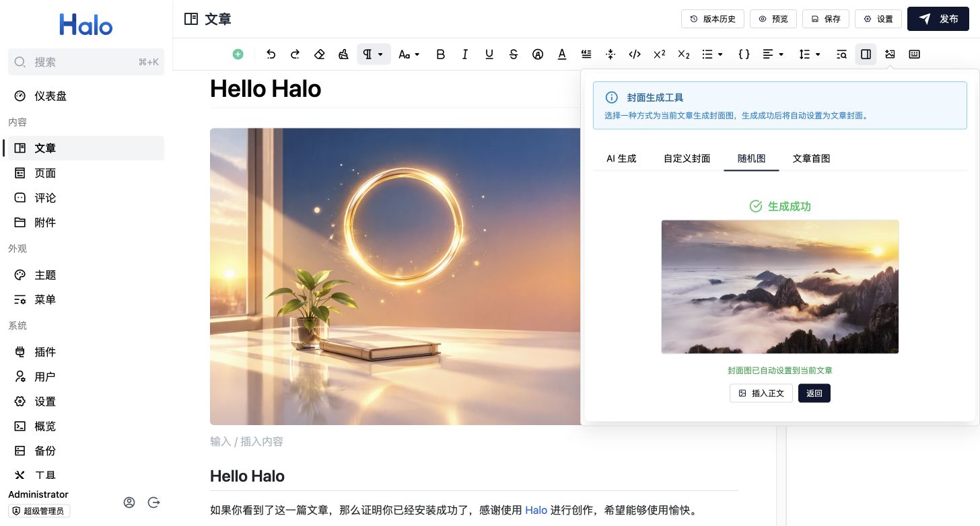Screen dimensions: 980x526
Task: Open the post 设置 button in header
Action: click(878, 19)
